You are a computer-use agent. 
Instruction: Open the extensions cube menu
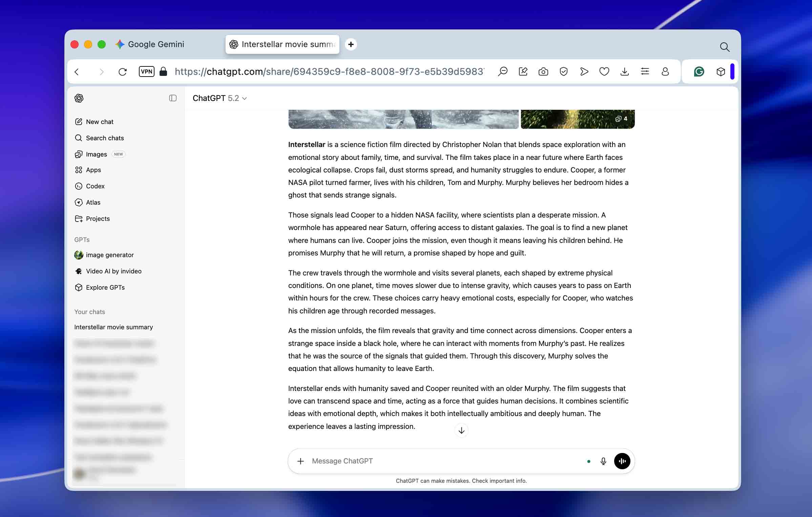click(721, 71)
